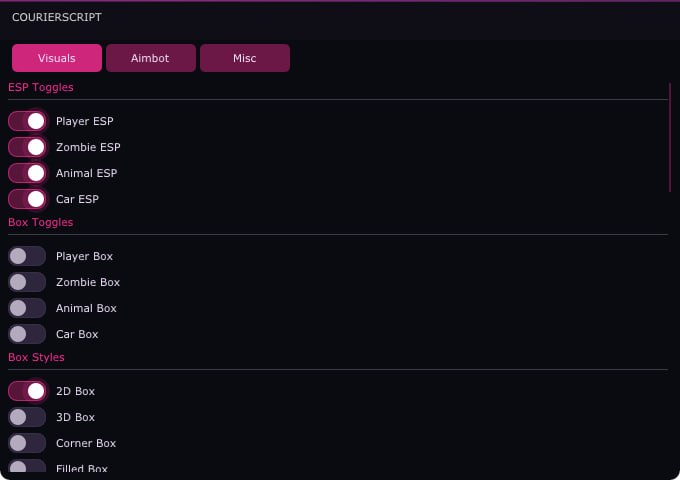
Task: Enable the 3D Box style
Action: (x=27, y=417)
